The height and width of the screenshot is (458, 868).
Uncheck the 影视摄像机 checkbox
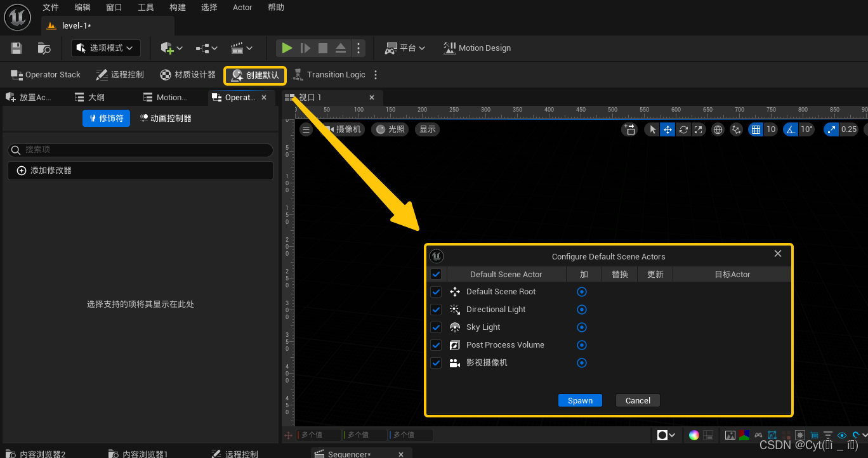[436, 363]
